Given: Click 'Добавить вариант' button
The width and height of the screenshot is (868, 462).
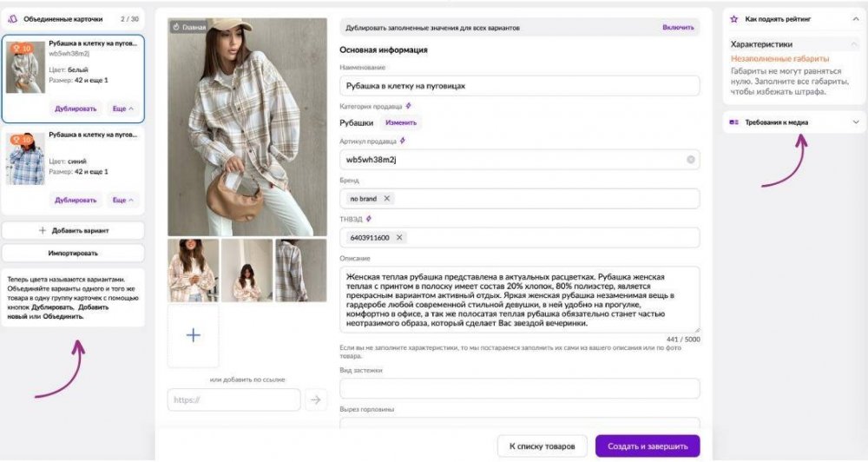Looking at the screenshot, I should 73,230.
